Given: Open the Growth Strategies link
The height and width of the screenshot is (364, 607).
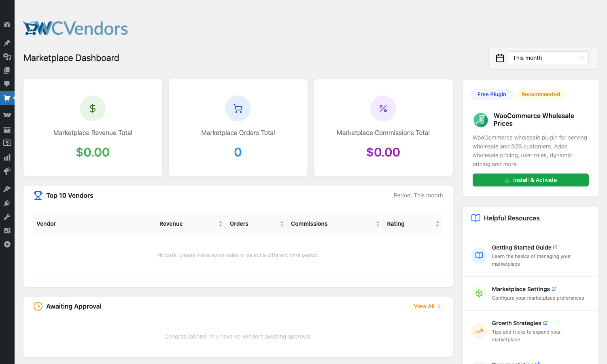Looking at the screenshot, I should (520, 323).
